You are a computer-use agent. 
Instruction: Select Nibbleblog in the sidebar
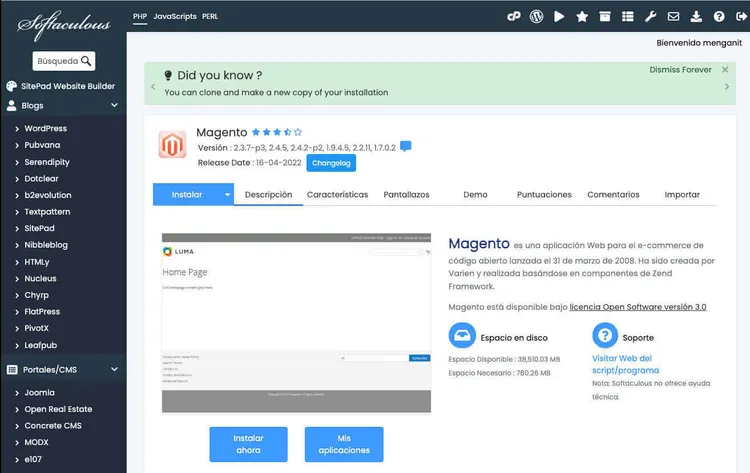point(46,245)
